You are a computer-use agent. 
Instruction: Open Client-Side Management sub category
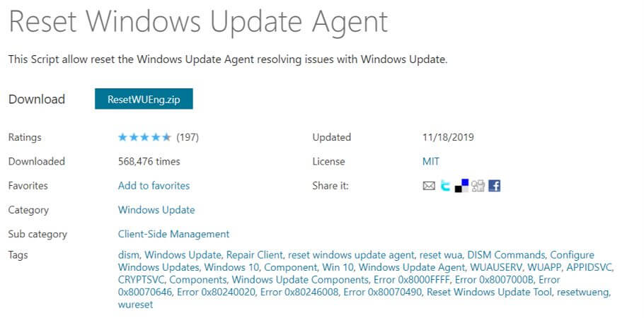(173, 235)
